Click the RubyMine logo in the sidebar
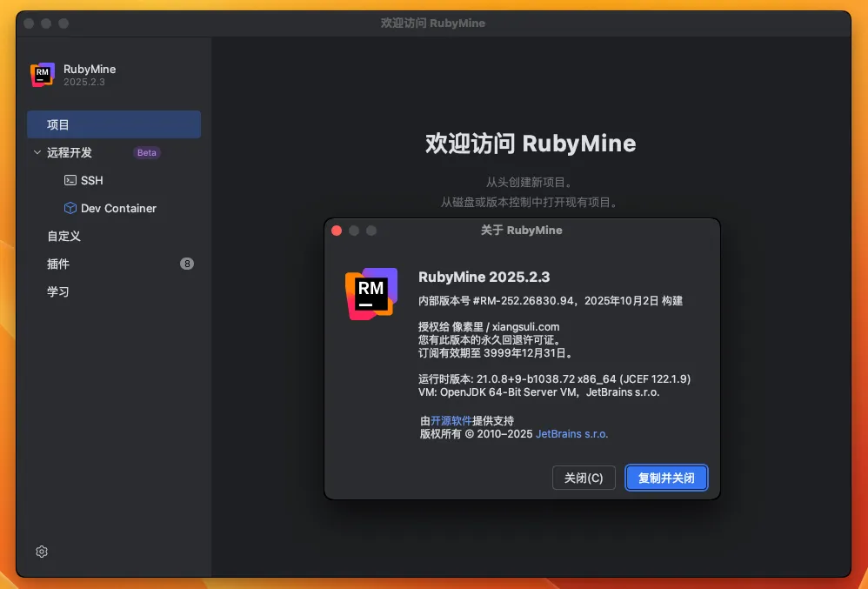The width and height of the screenshot is (868, 589). (43, 75)
